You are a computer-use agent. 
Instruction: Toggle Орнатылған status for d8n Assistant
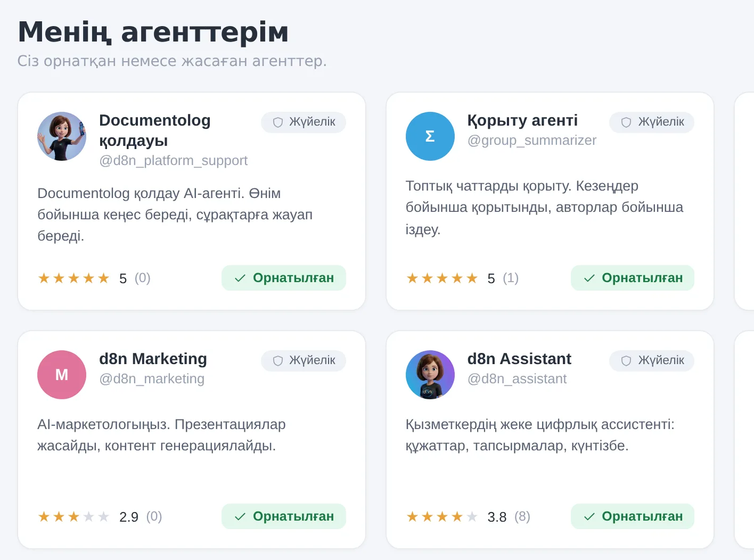633,516
